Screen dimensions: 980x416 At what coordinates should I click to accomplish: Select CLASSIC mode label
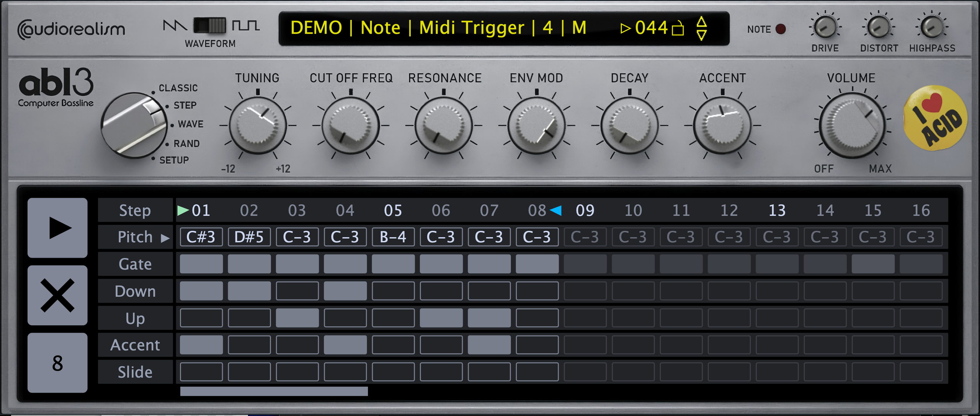point(178,88)
